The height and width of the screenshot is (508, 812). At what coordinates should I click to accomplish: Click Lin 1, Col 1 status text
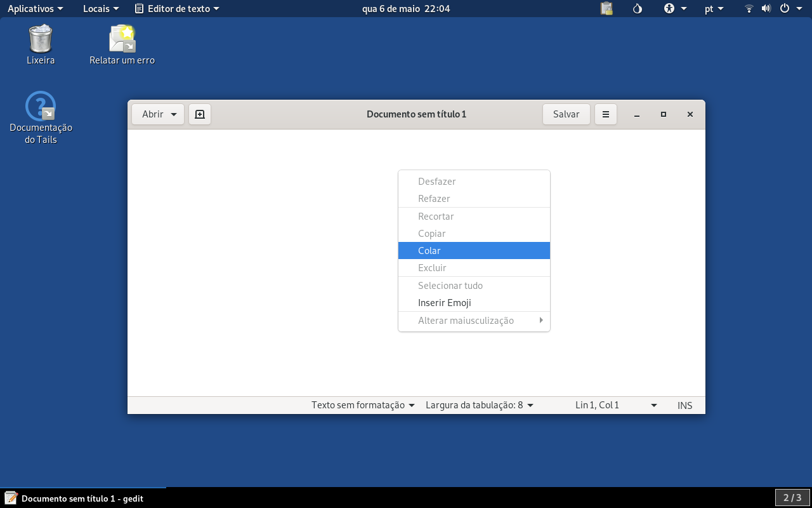tap(597, 405)
